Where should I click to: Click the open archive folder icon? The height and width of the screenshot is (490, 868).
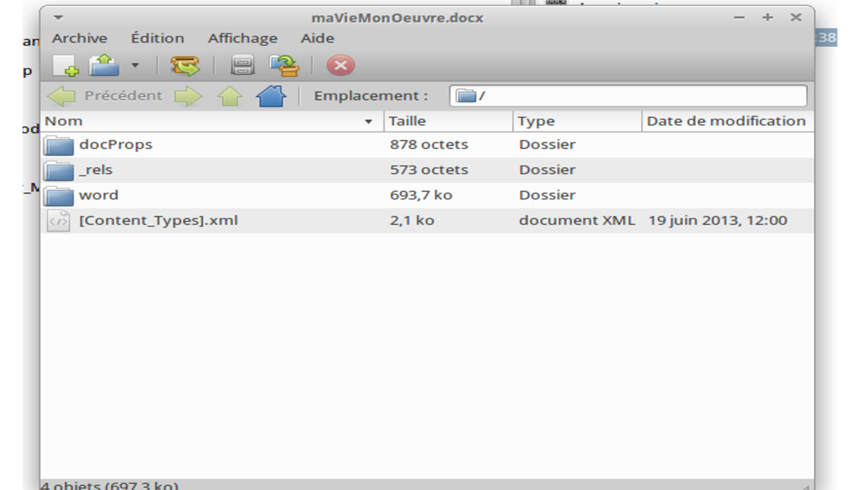click(103, 66)
